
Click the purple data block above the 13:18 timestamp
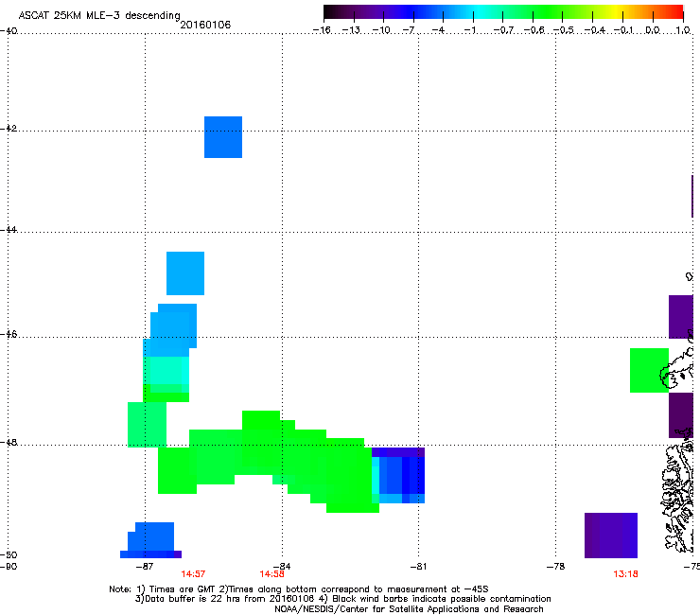tap(611, 536)
